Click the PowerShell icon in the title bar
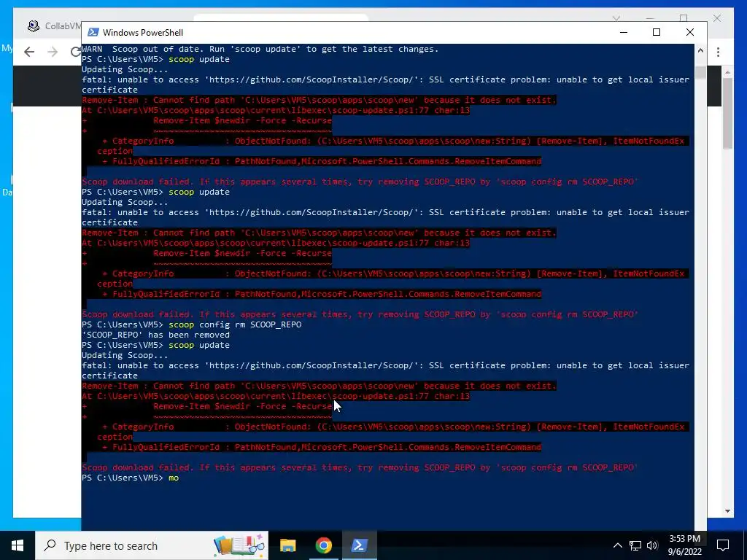747x560 pixels. 93,32
